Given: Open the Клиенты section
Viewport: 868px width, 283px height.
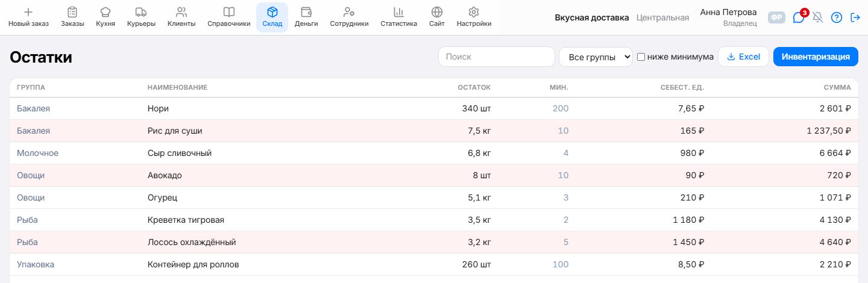Looking at the screenshot, I should [x=181, y=17].
